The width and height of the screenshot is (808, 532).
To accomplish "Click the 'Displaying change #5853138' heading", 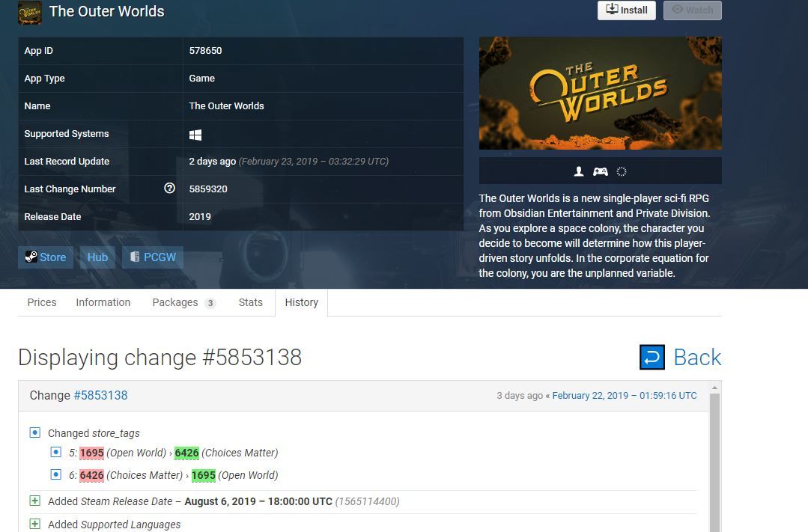I will [x=160, y=358].
